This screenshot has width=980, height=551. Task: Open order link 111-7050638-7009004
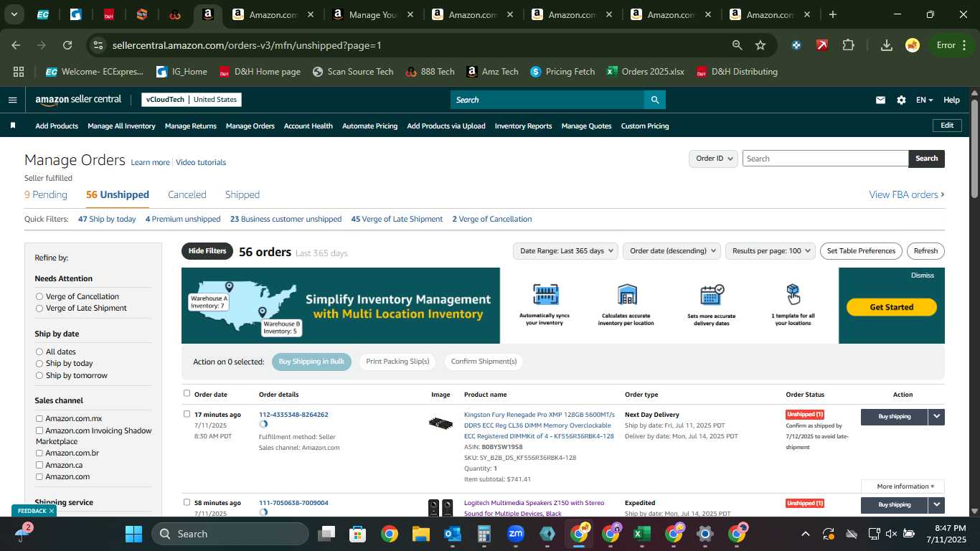click(293, 503)
